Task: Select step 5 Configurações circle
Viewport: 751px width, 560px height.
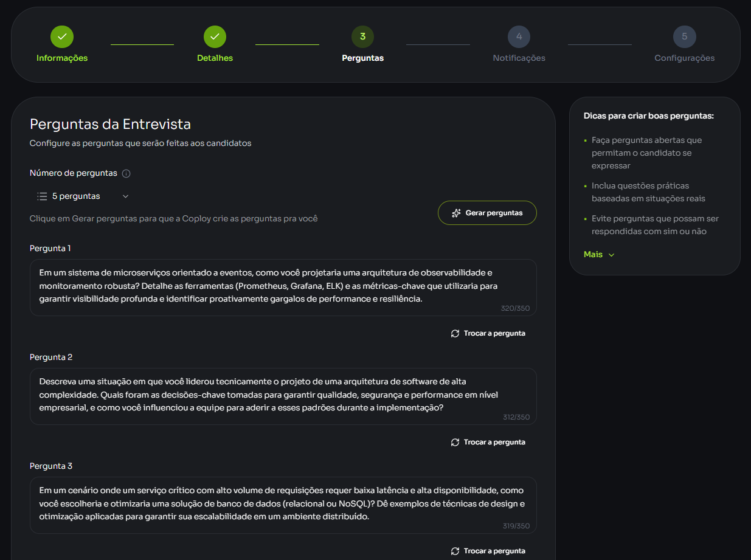Action: pos(685,36)
